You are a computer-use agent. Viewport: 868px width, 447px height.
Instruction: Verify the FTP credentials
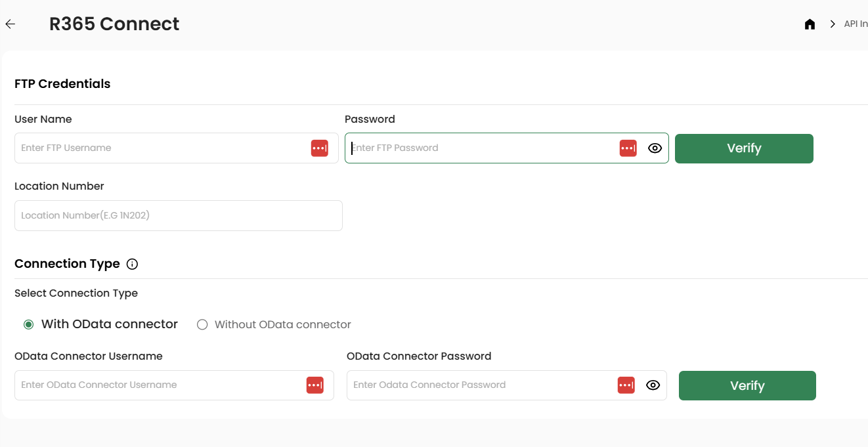coord(744,148)
